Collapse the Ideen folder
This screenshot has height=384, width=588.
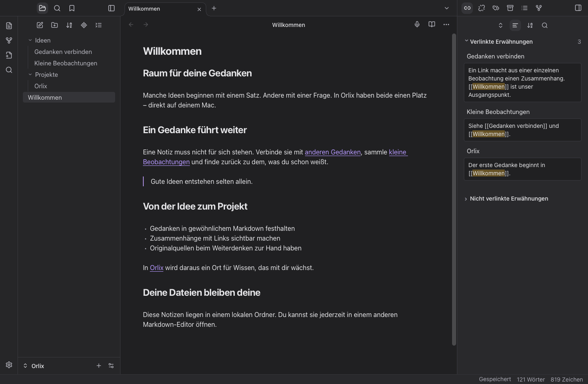click(x=30, y=40)
